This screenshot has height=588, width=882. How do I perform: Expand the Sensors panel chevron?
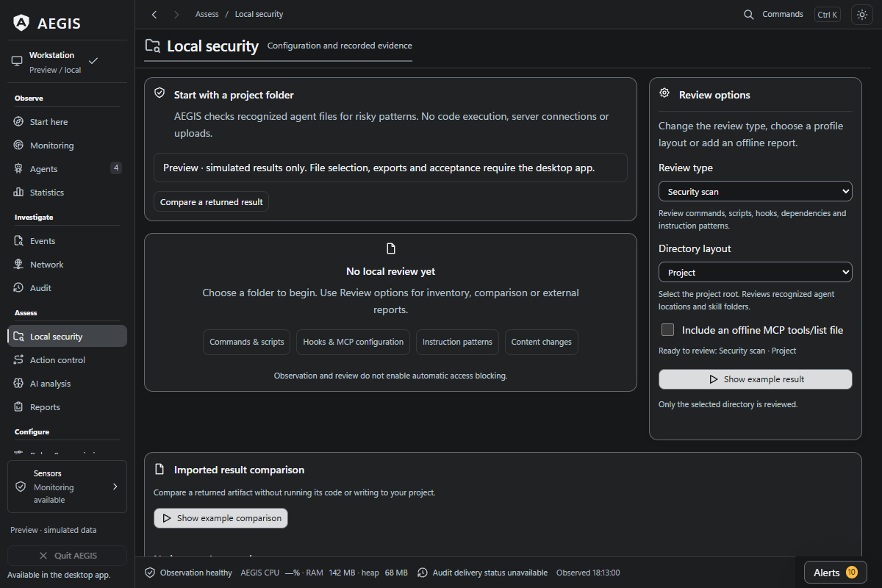tap(115, 487)
